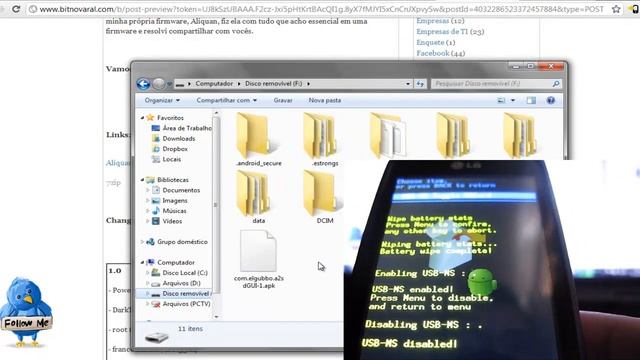This screenshot has width=640, height=360.
Task: Select com.elgubbo.a2sdGUI-1.apk file
Action: [x=259, y=260]
